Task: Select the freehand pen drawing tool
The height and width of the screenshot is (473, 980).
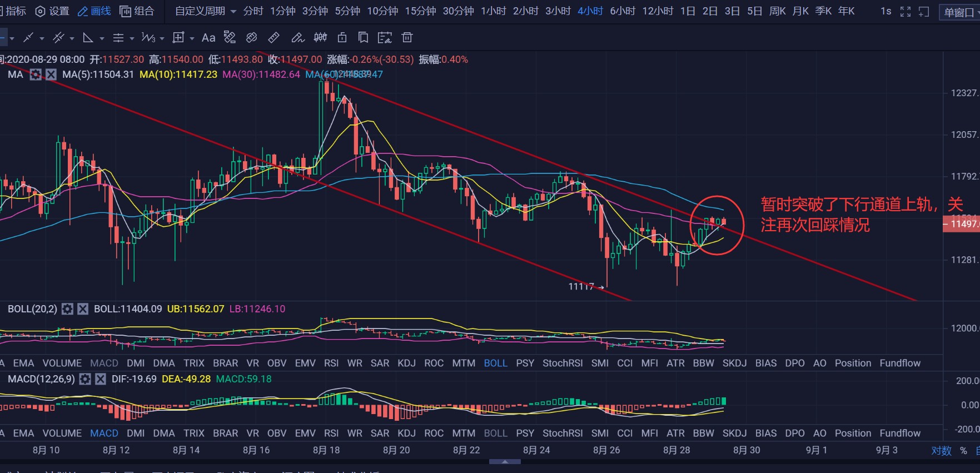Action: click(298, 38)
